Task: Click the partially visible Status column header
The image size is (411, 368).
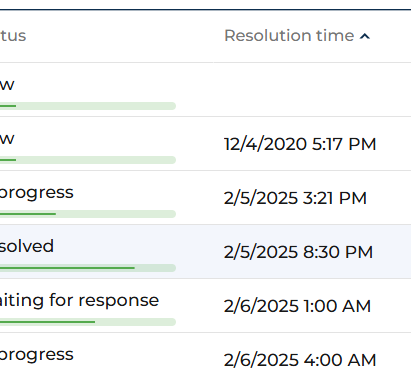Action: [x=13, y=35]
